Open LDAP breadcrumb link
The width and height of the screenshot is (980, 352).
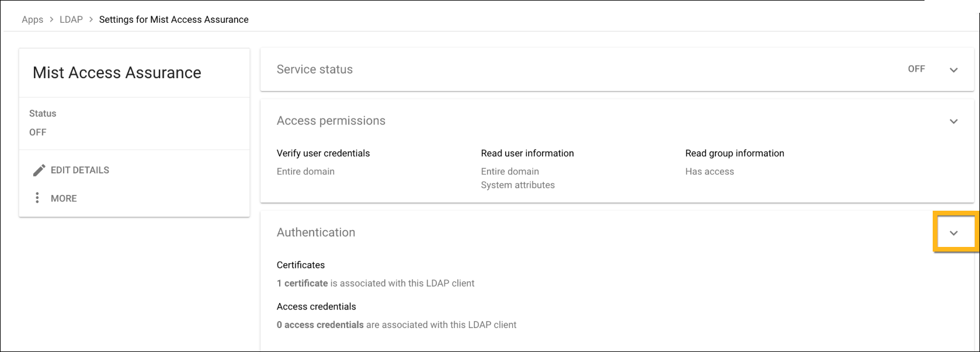71,20
